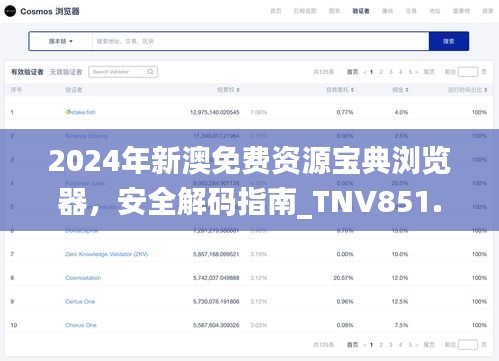Open the chain selector dropdown in search bar
499x361 pixels.
(61, 41)
